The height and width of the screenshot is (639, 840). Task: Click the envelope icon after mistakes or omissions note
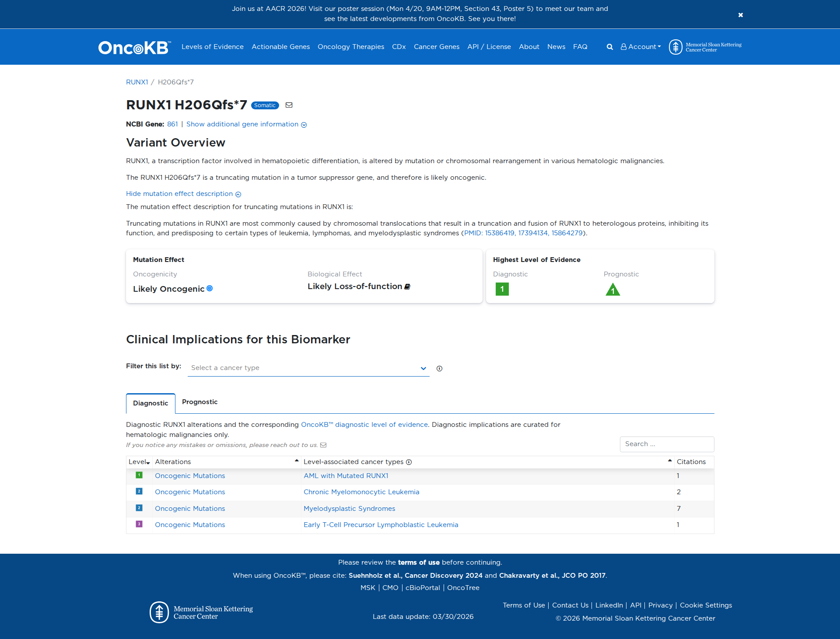point(323,445)
